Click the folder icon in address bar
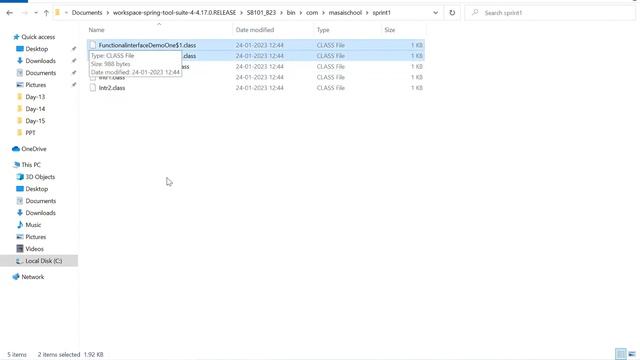The height and width of the screenshot is (360, 640). point(58,13)
